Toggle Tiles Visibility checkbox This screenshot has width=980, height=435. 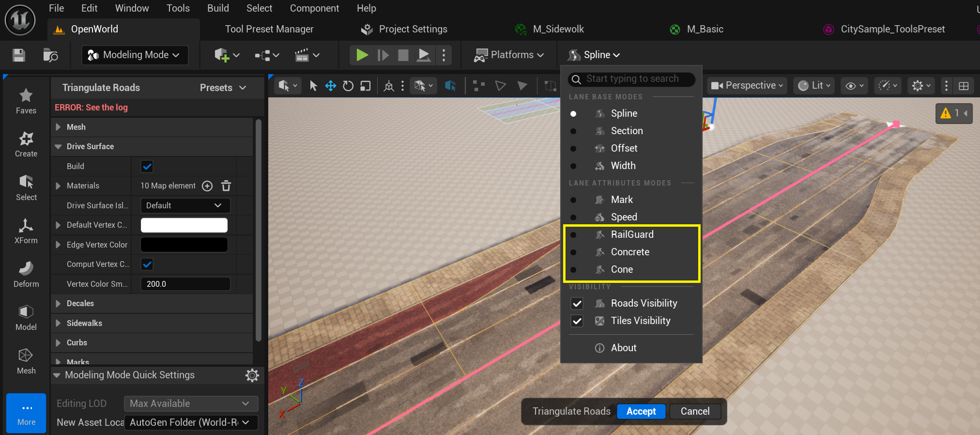tap(577, 321)
